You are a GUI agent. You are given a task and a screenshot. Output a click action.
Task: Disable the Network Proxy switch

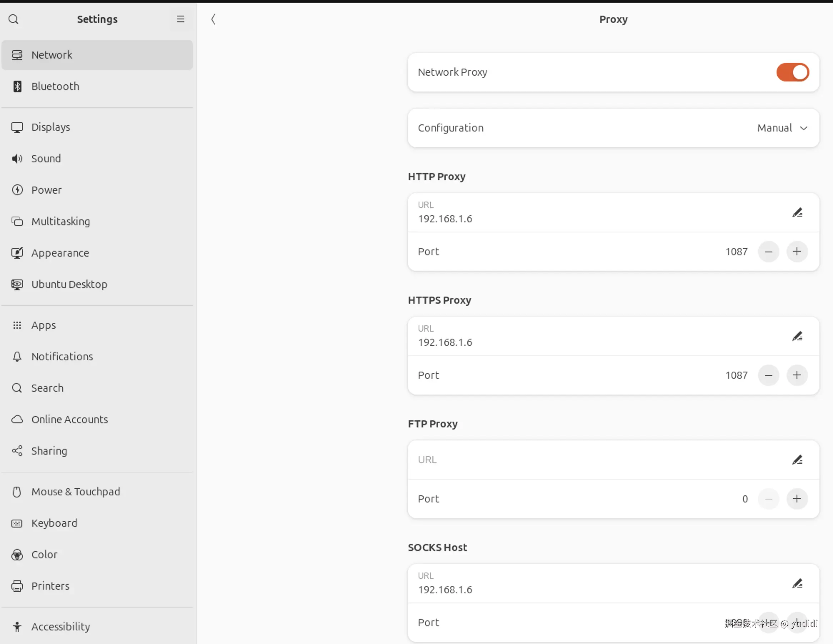[793, 72]
